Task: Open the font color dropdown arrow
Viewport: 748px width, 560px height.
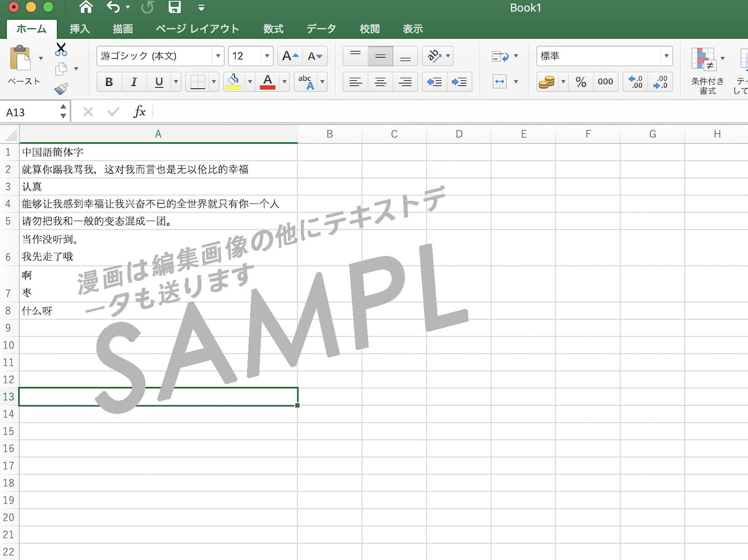Action: (x=284, y=82)
